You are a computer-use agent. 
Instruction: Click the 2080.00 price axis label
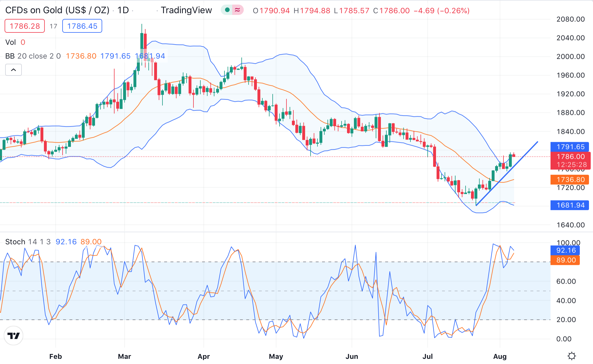point(570,19)
